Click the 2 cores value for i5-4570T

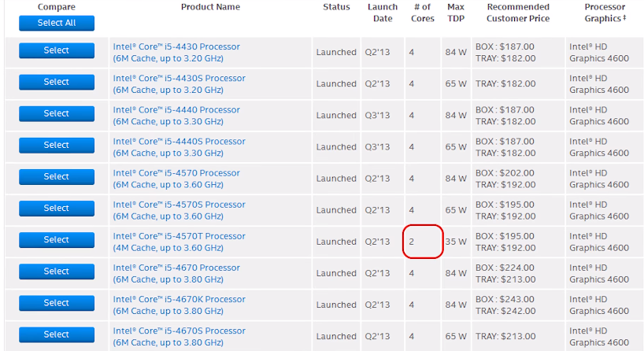click(x=412, y=242)
